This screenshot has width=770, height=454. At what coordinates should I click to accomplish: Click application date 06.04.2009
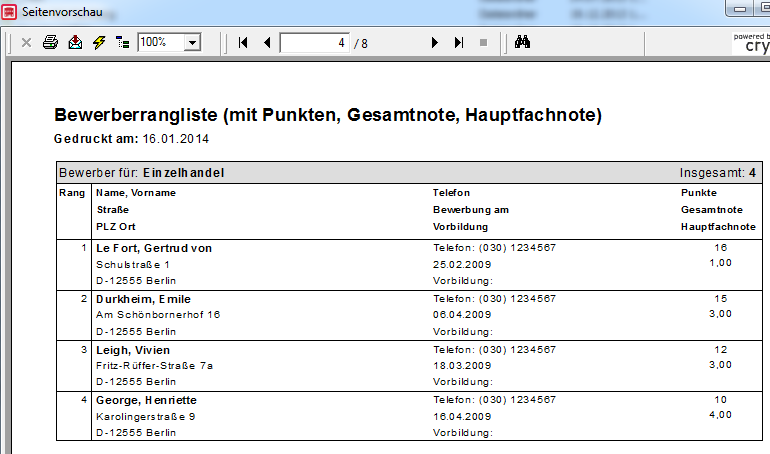point(462,315)
